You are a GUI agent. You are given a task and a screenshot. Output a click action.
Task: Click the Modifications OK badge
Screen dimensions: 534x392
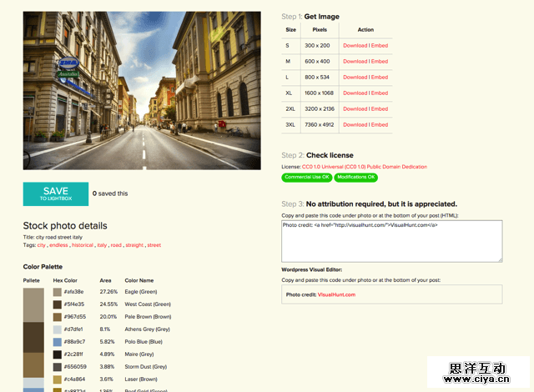click(x=355, y=178)
